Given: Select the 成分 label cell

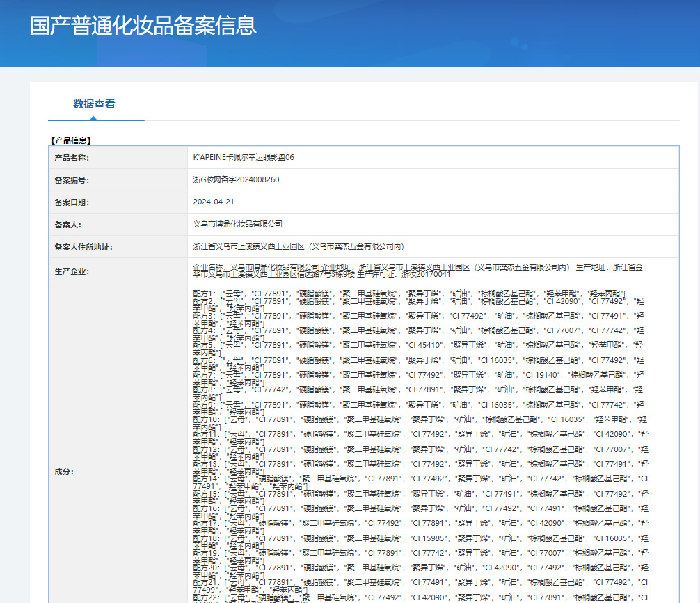Looking at the screenshot, I should tap(63, 472).
